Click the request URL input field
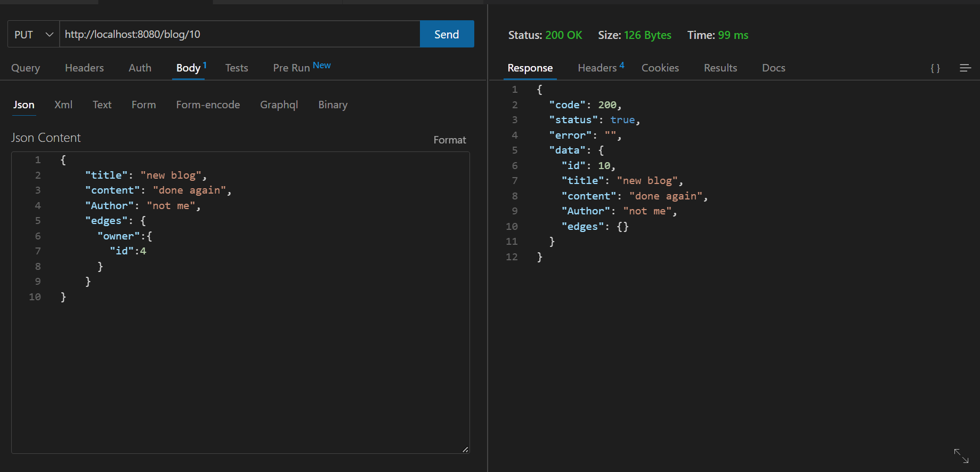This screenshot has height=472, width=980. [x=239, y=34]
